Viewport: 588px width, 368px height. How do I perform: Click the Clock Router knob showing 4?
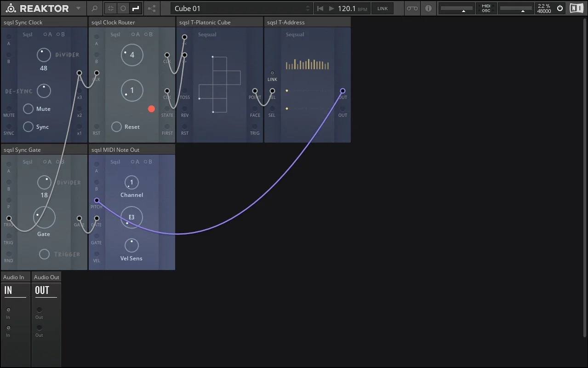[132, 55]
